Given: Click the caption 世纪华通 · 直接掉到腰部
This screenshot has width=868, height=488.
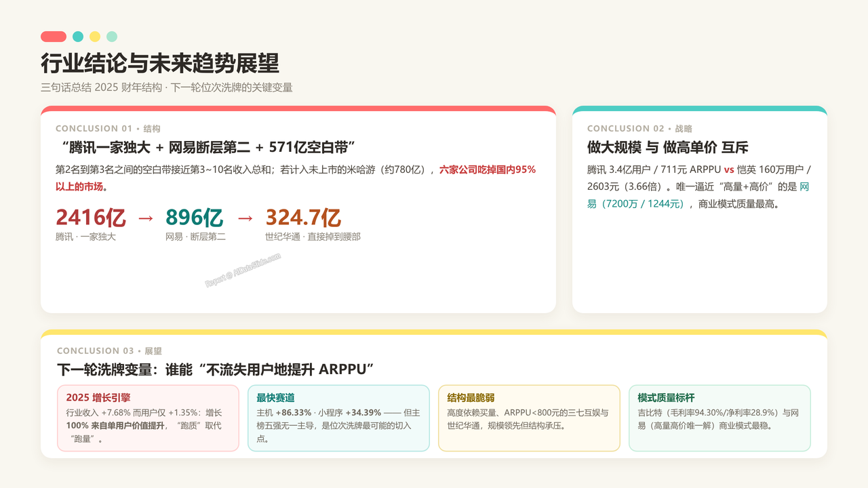Looking at the screenshot, I should [x=313, y=237].
